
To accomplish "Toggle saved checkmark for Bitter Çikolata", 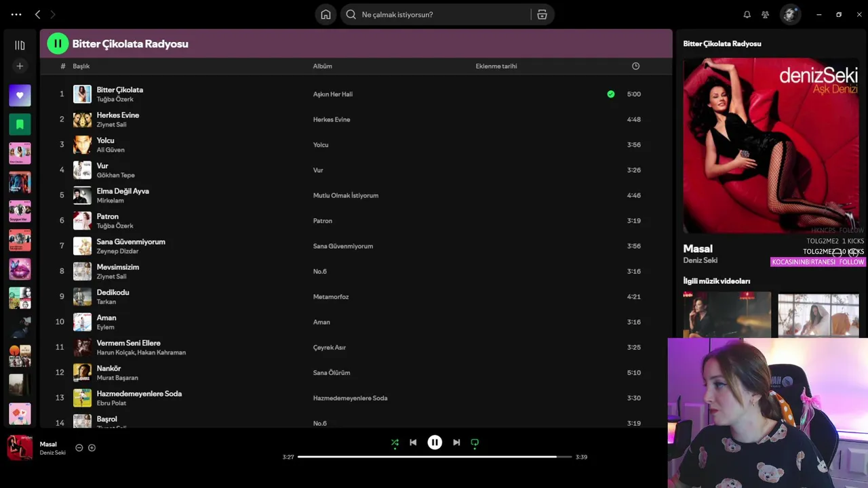I will tap(611, 94).
